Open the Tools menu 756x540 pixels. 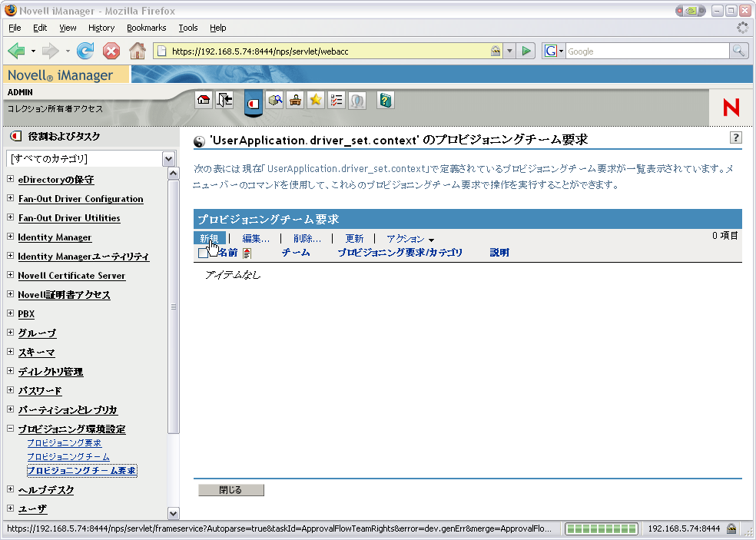(x=188, y=28)
